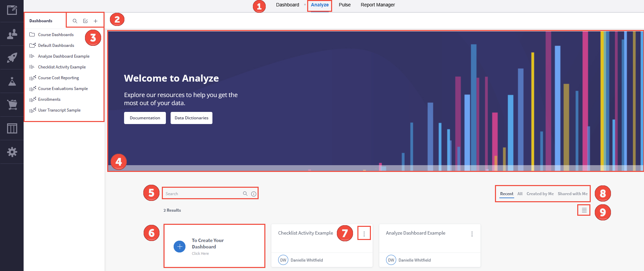
Task: Click DW avatar on Analyze Dashboard Example card
Action: [x=391, y=260]
